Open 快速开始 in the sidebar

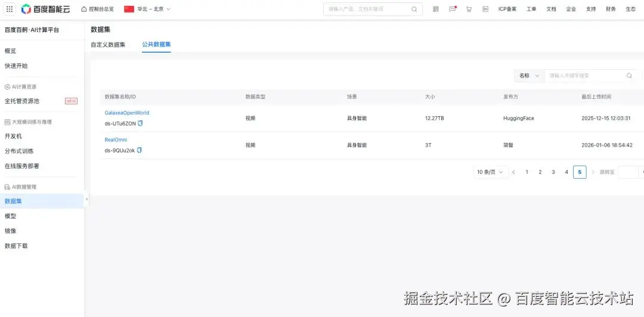[16, 66]
